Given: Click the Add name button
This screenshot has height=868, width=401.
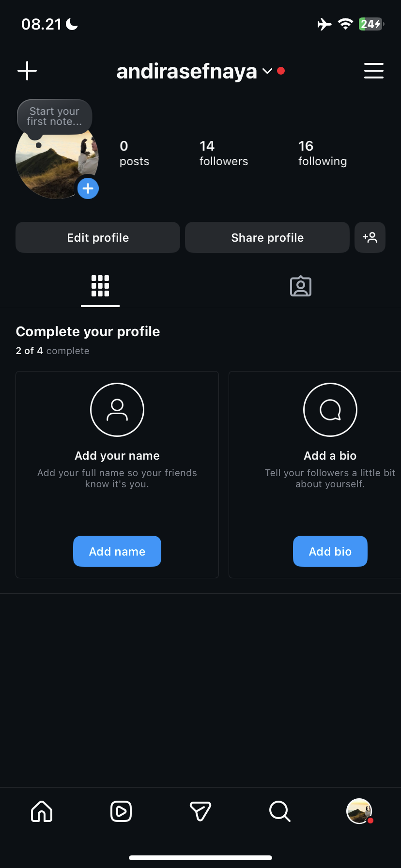Looking at the screenshot, I should (x=117, y=551).
